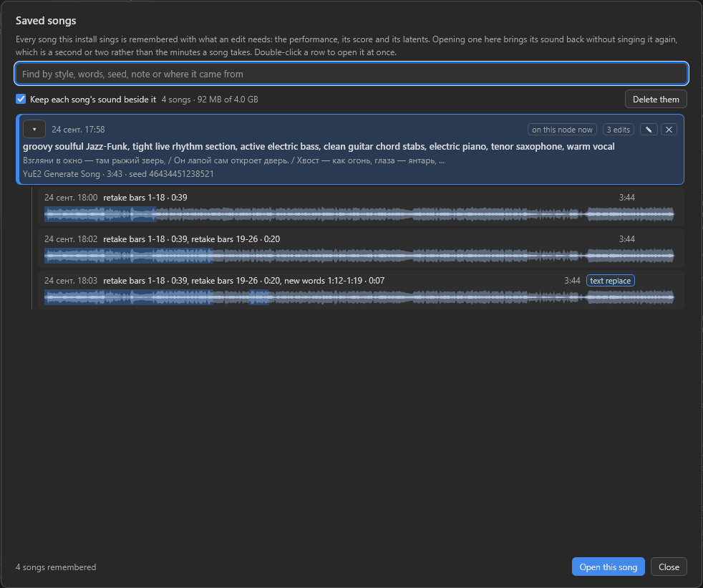Click the Russian lyrics preview line
Image resolution: width=703 pixels, height=588 pixels.
(x=233, y=160)
